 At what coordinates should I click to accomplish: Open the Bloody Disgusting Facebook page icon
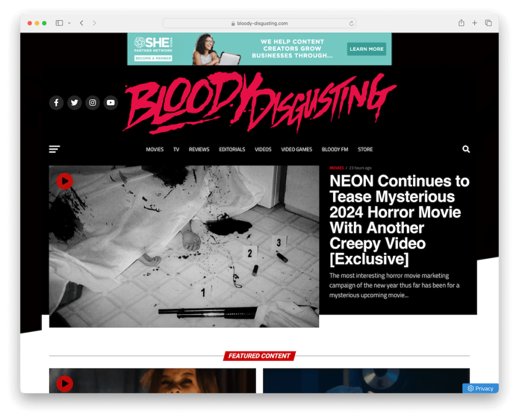pos(56,103)
